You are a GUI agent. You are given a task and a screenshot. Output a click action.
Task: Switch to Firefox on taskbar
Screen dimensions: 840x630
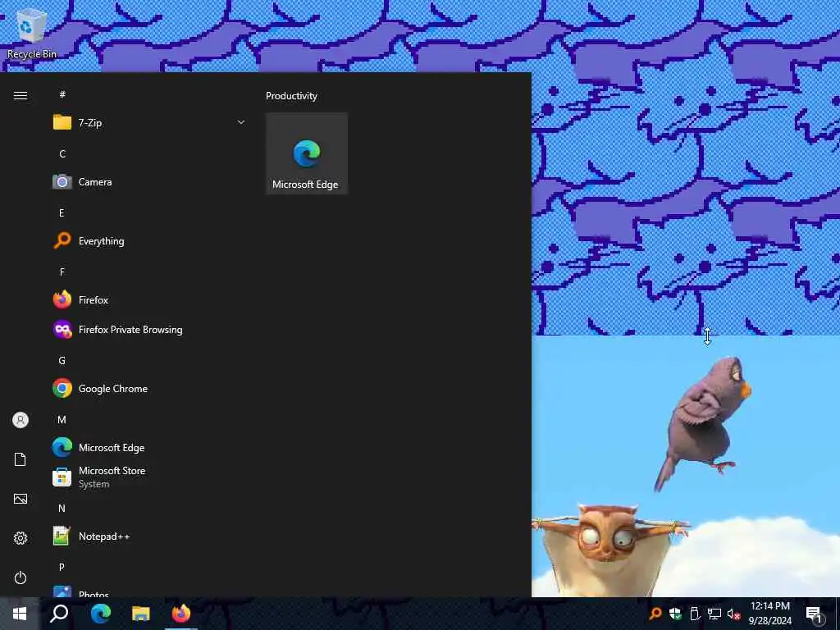click(181, 614)
